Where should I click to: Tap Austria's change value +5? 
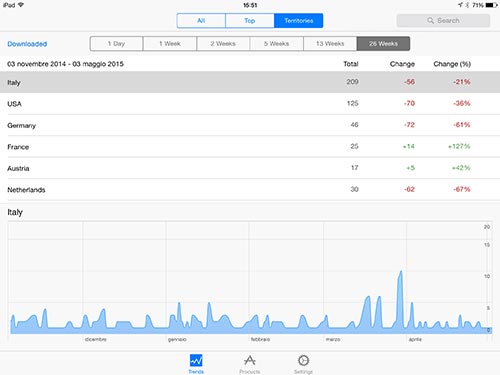pos(410,168)
